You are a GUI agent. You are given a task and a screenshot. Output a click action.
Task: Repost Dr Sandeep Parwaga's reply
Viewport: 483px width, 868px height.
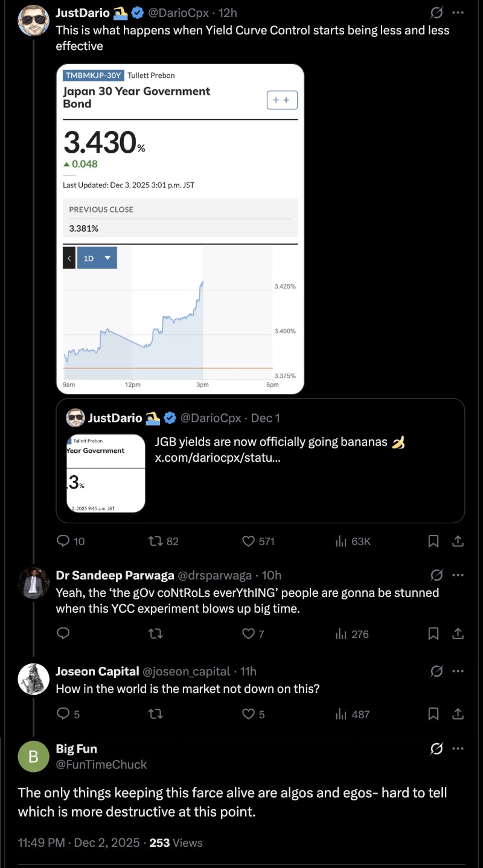click(156, 634)
